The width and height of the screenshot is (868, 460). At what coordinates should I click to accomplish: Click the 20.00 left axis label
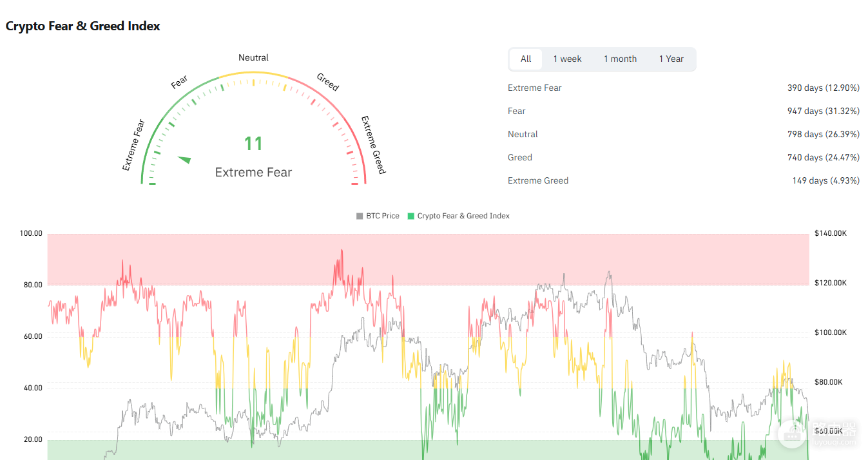[x=33, y=439]
